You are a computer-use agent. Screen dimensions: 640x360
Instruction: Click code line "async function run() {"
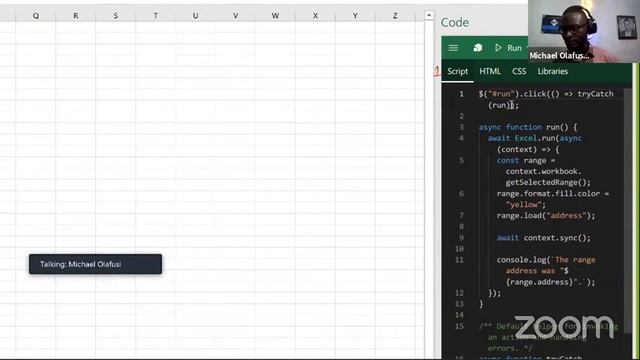pyautogui.click(x=528, y=127)
